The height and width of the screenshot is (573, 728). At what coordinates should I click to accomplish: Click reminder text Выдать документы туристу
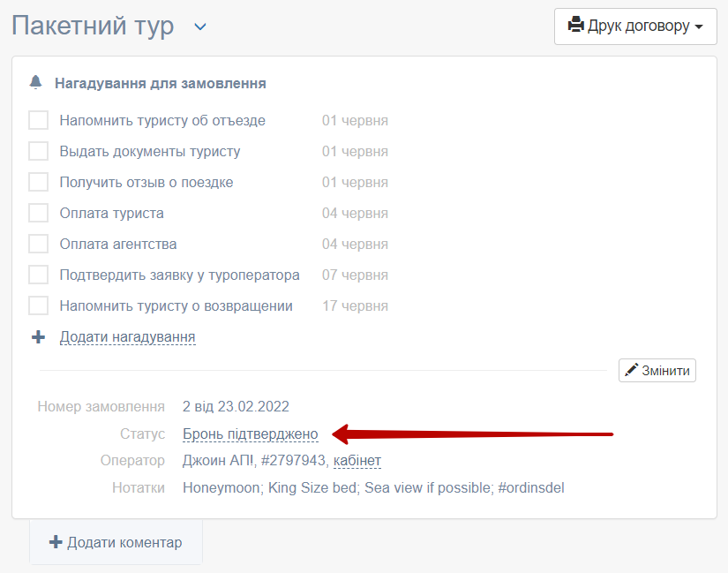(150, 152)
